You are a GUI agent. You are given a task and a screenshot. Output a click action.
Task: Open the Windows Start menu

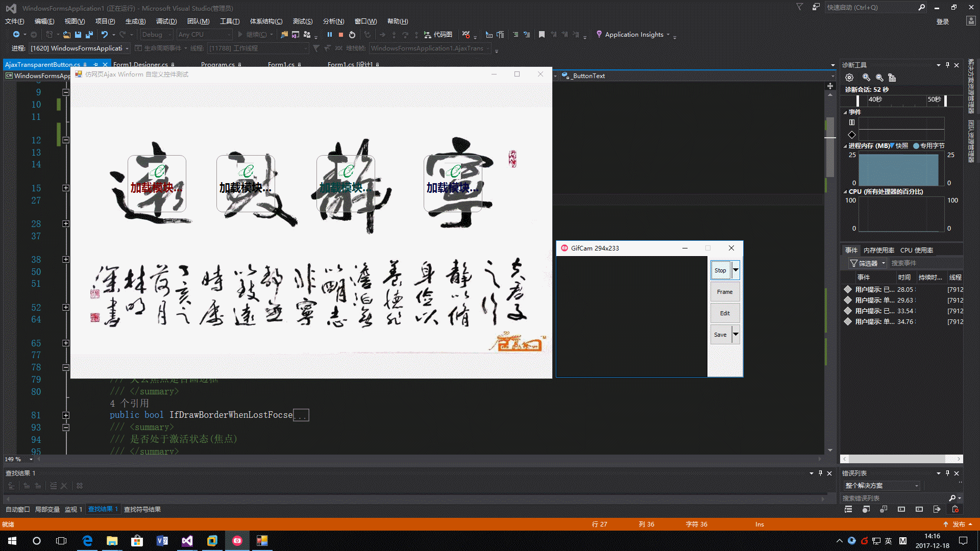pos(12,541)
